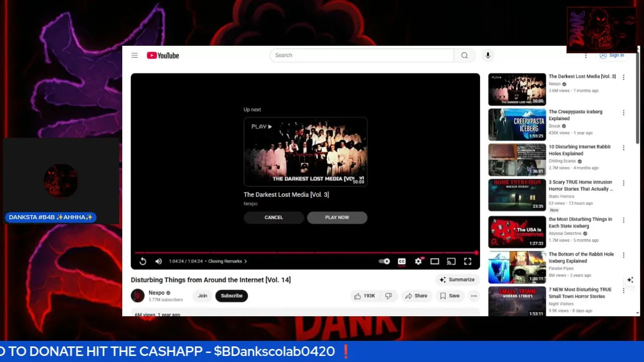Click Play Now for next video
Viewport: 644px width, 362px height.
tap(337, 217)
